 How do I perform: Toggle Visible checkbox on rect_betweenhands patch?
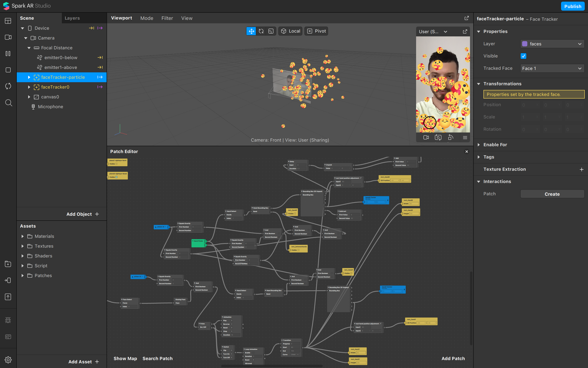(x=299, y=250)
